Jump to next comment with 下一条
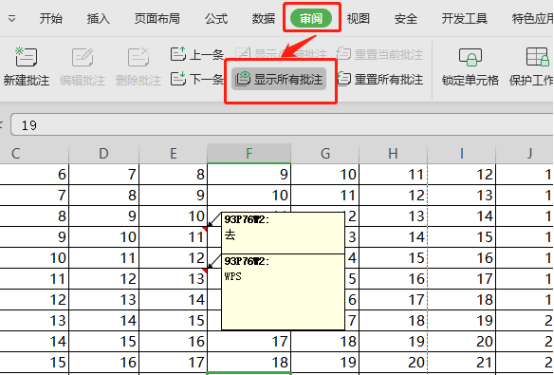The image size is (554, 375). click(x=197, y=79)
